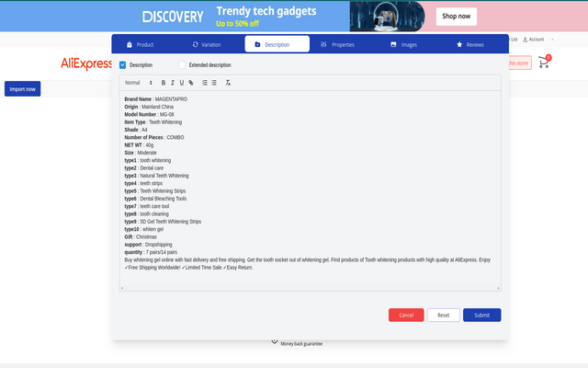Open the Normal text style dropdown
This screenshot has width=588, height=368.
[x=138, y=83]
